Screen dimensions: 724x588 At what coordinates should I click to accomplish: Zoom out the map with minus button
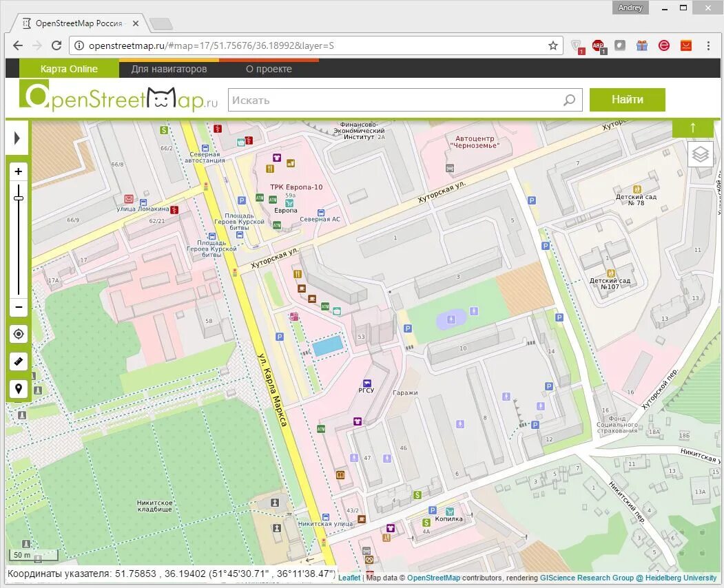[x=19, y=307]
